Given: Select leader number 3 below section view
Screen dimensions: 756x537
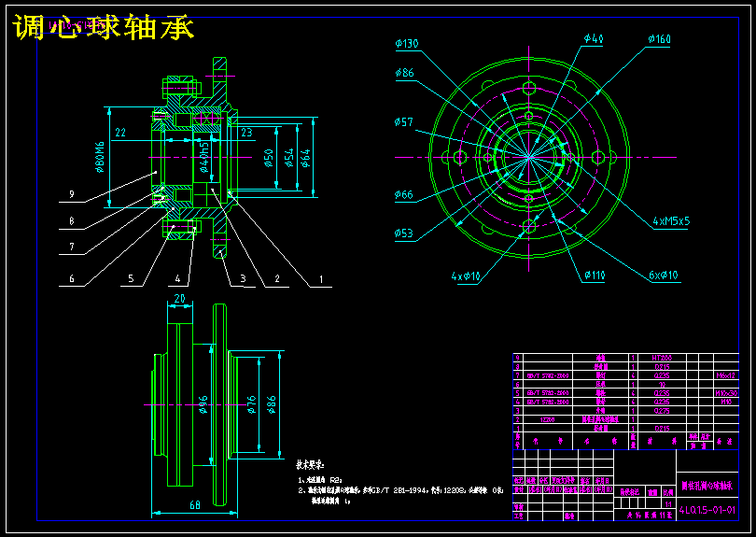Looking at the screenshot, I should pos(243,279).
